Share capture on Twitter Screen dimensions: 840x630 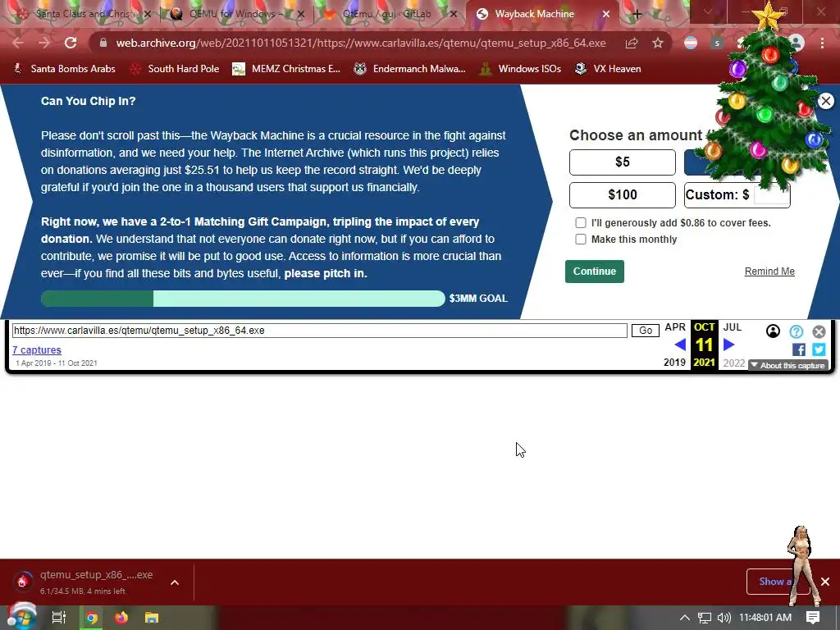click(819, 349)
